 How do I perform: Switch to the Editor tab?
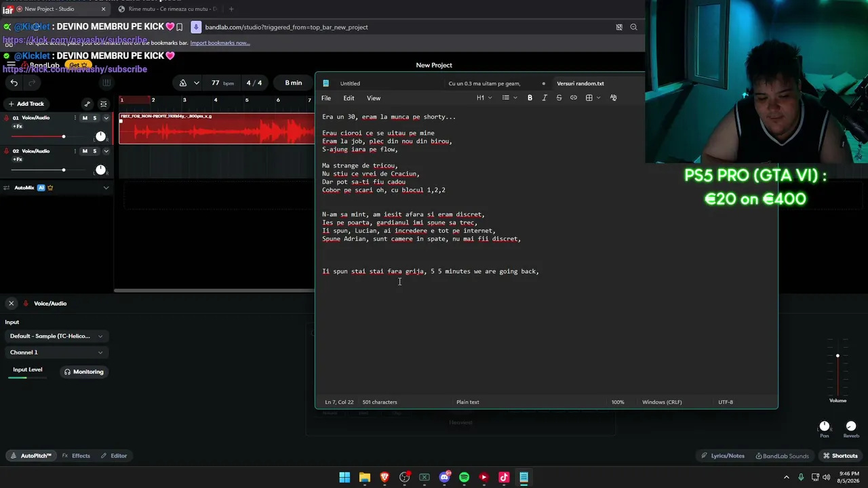click(x=114, y=456)
